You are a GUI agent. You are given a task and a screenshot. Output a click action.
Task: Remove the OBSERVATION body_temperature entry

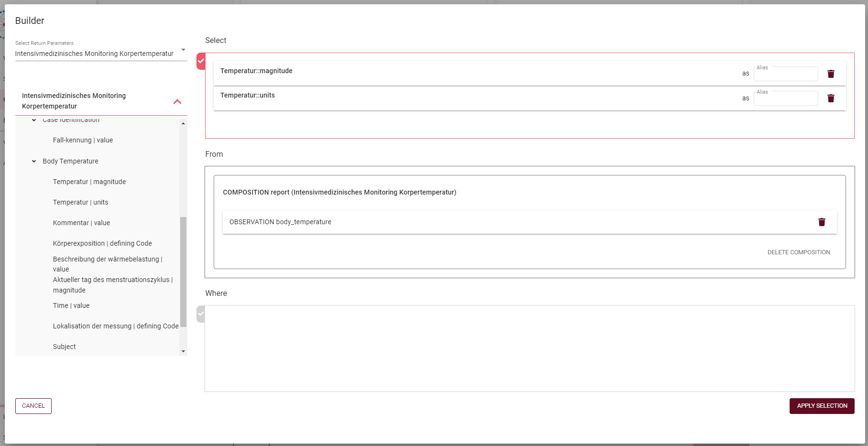pos(822,222)
